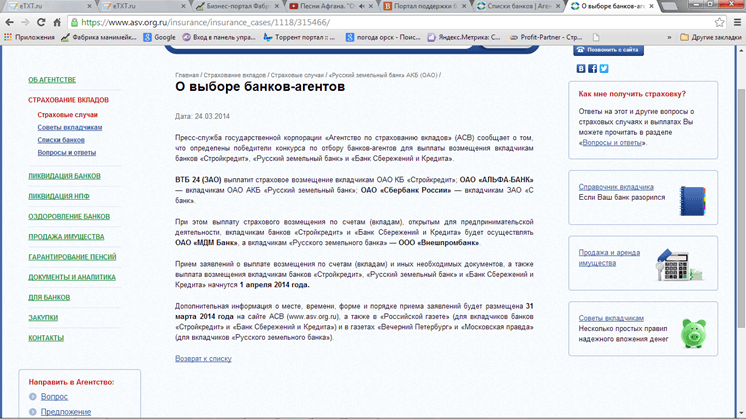Open the Другие закладки folder
Image resolution: width=746 pixels, height=419 pixels.
pos(710,37)
